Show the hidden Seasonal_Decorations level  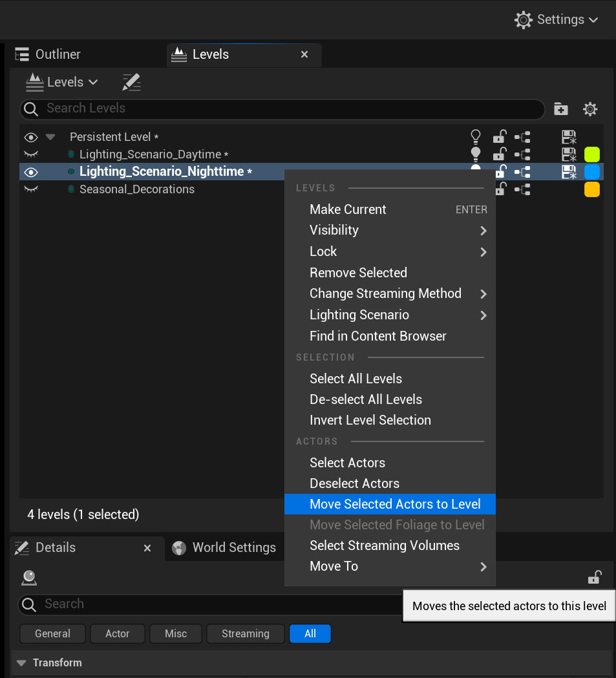click(x=31, y=189)
